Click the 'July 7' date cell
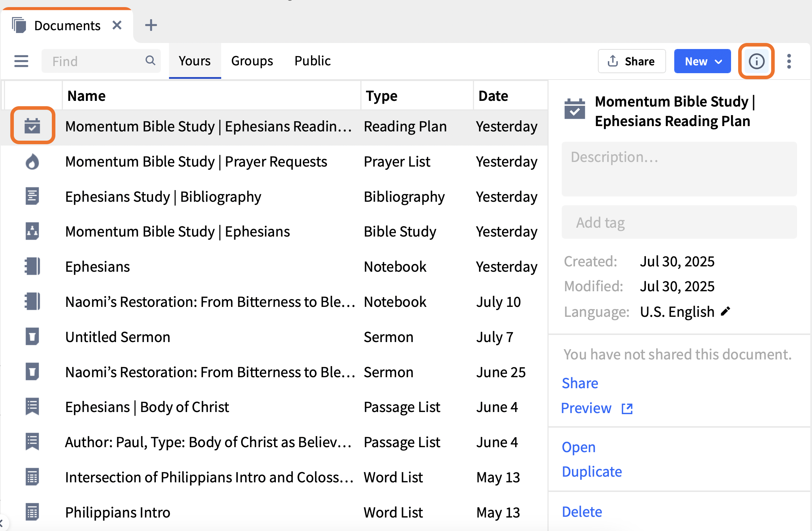 495,337
